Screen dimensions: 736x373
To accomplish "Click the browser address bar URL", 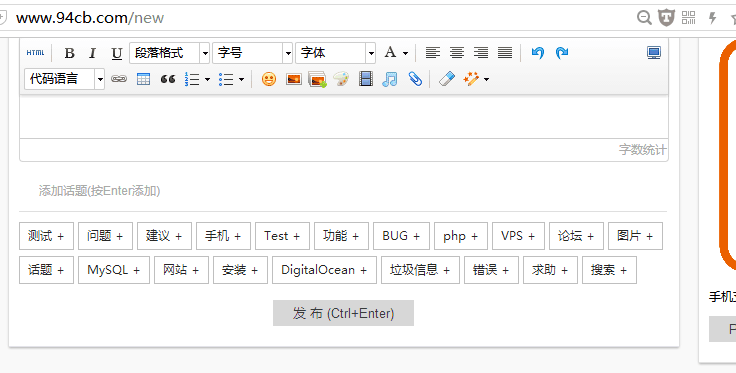I will tap(90, 18).
